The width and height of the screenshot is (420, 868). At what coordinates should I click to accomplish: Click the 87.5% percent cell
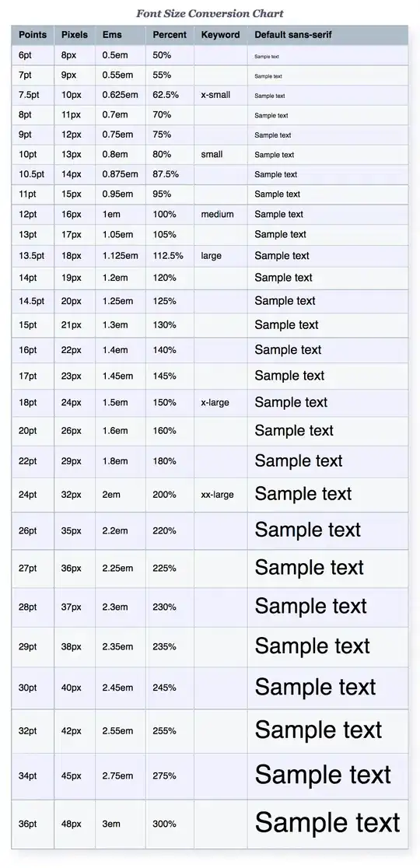click(x=170, y=173)
